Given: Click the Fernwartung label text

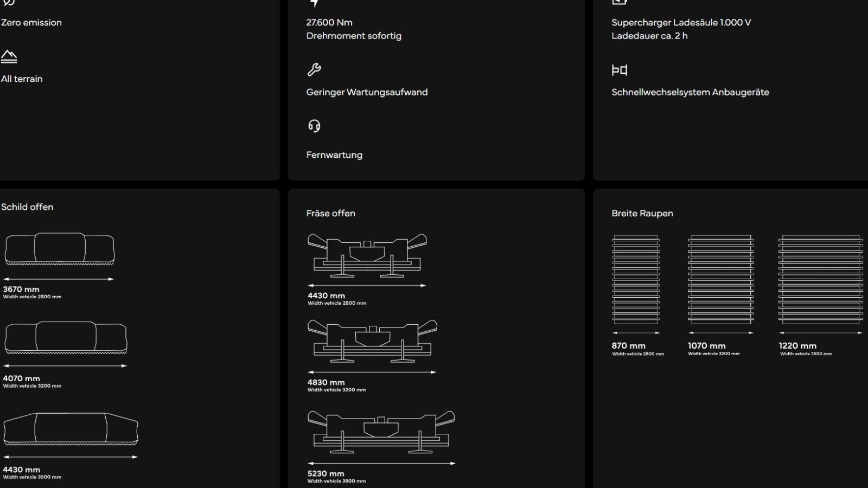Looking at the screenshot, I should point(334,155).
